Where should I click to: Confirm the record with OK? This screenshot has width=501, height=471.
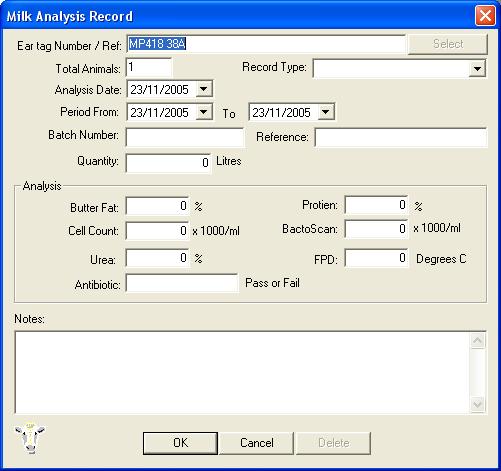click(180, 443)
